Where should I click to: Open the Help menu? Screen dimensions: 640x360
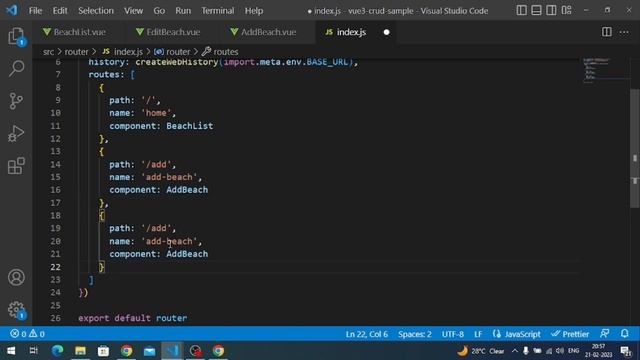pos(254,11)
